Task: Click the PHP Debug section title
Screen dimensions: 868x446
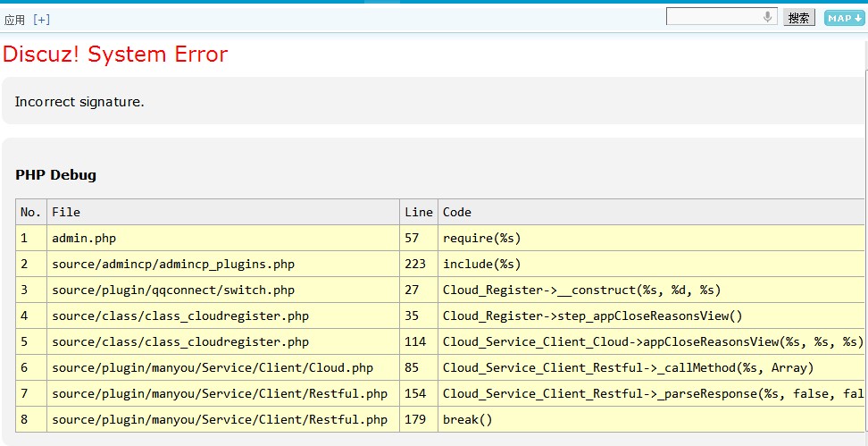Action: tap(55, 175)
